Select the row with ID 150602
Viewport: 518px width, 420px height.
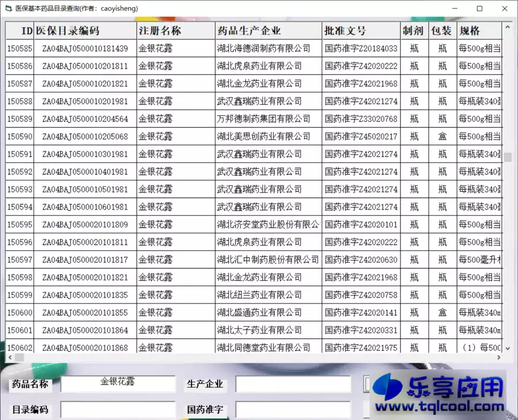tap(173, 347)
